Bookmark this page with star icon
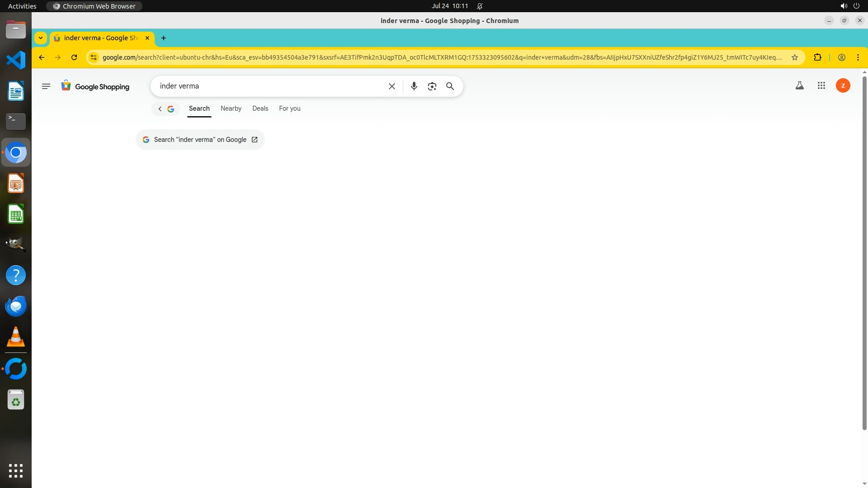The image size is (868, 488). [795, 57]
